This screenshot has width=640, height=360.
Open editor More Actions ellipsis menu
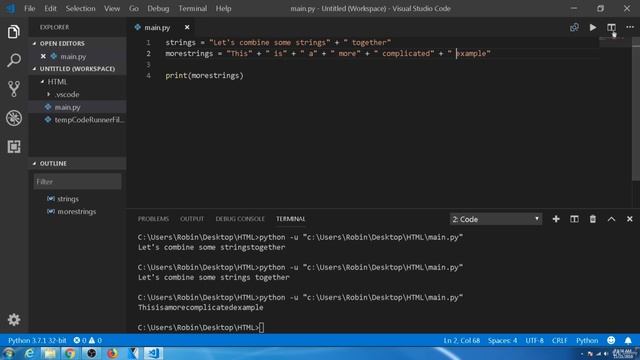point(630,27)
